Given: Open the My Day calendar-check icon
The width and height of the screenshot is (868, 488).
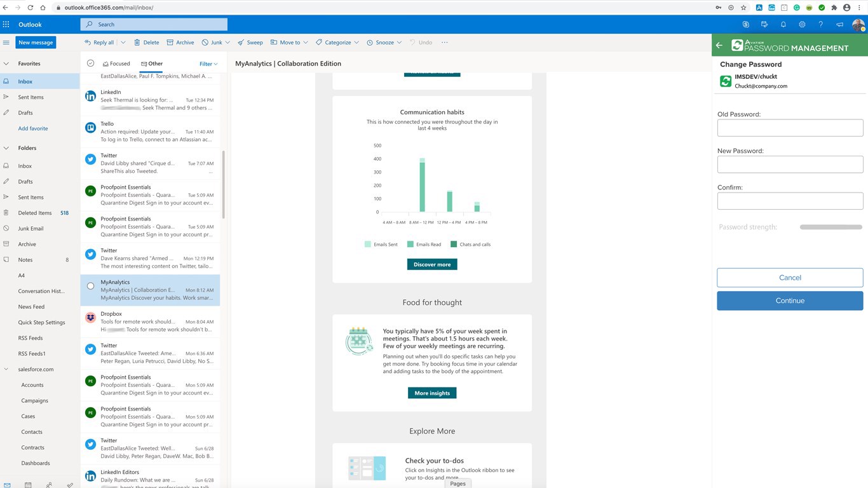Looking at the screenshot, I should click(x=764, y=24).
